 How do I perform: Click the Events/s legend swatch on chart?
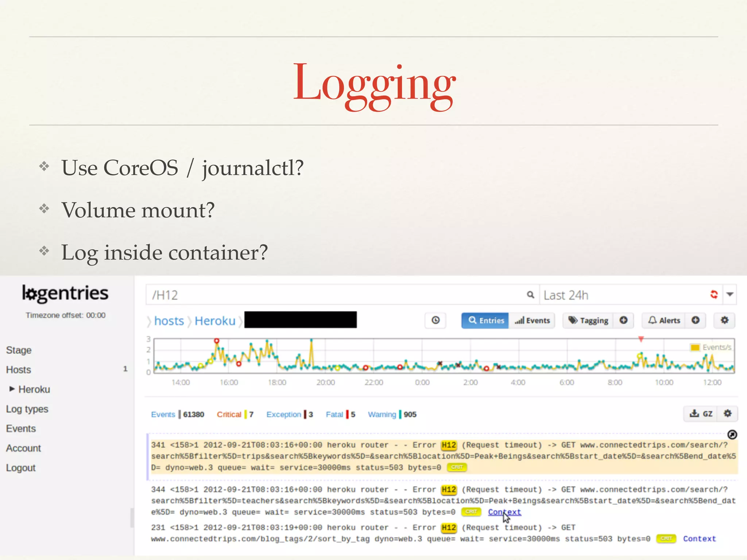pos(695,347)
